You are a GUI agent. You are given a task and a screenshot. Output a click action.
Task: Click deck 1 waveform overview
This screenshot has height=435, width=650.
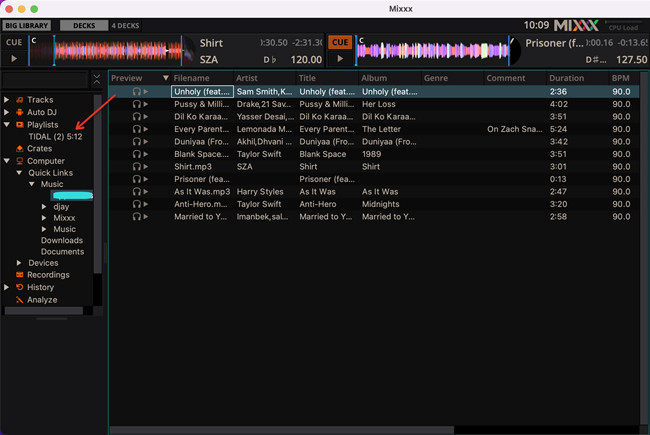point(106,51)
